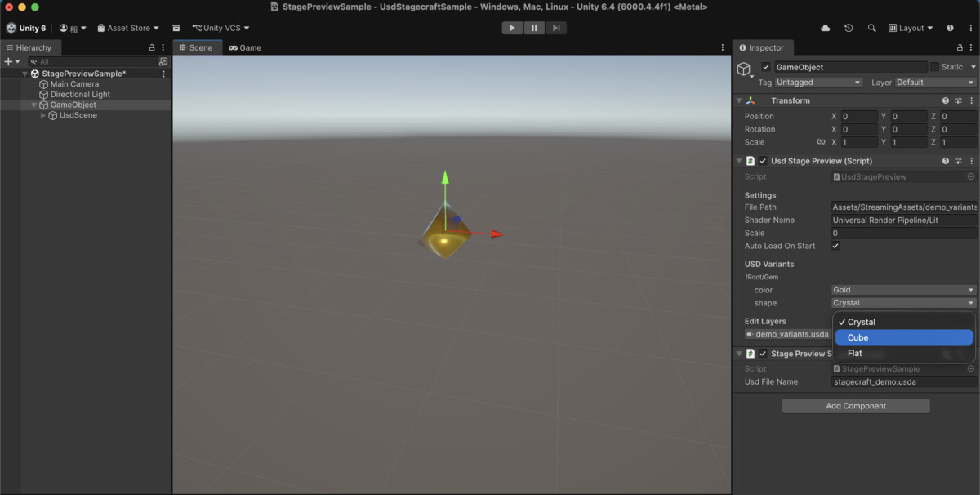Step forward one frame
This screenshot has height=495, width=980.
pyautogui.click(x=556, y=28)
